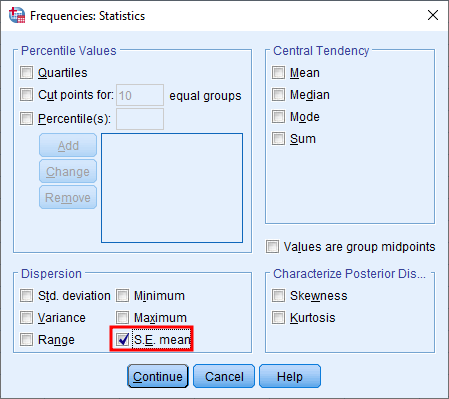Click the Percentile(s) value field
The image size is (449, 399).
(x=140, y=119)
